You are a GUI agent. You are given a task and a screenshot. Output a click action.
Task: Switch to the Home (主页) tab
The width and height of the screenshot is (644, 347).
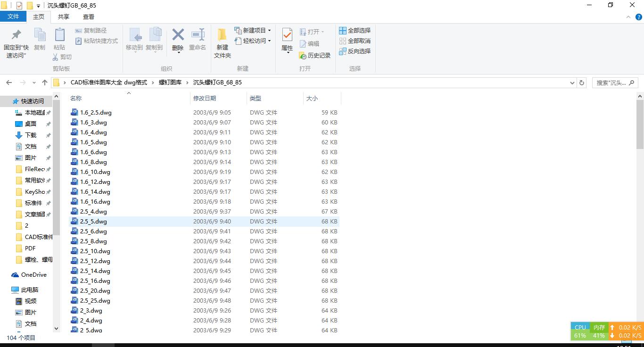(x=39, y=17)
